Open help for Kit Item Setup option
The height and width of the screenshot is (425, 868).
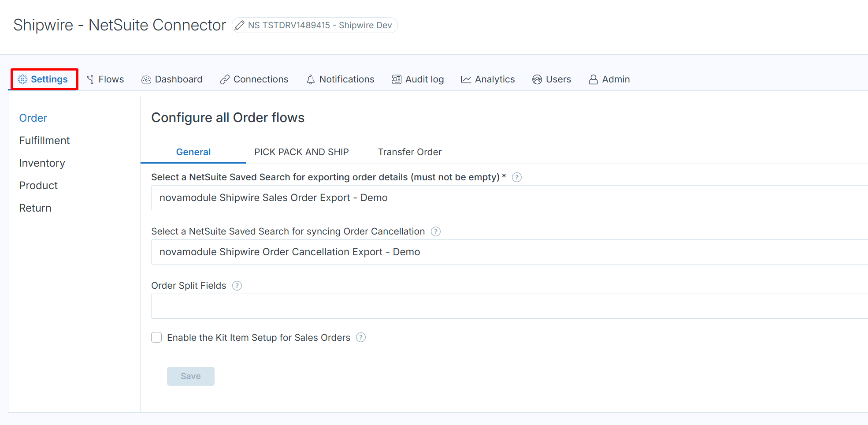(x=361, y=338)
